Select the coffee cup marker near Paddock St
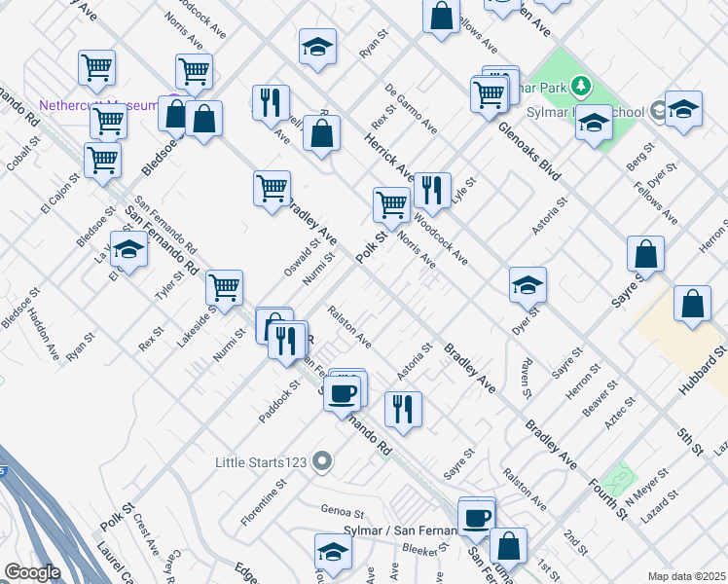 click(343, 394)
